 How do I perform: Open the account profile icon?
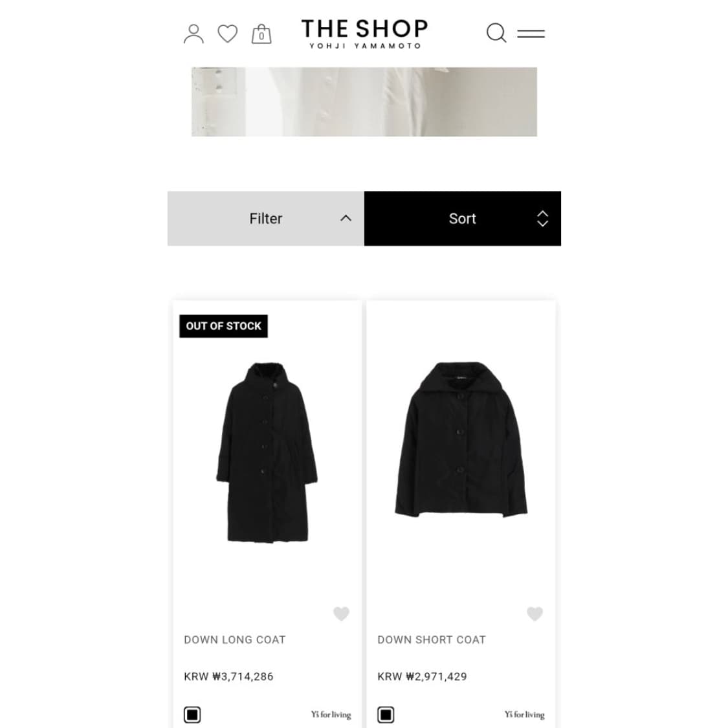click(193, 34)
